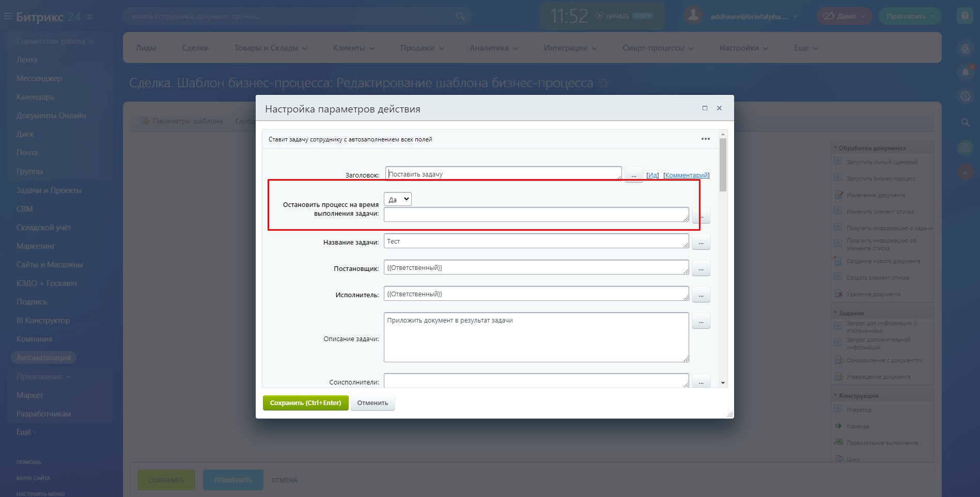Click the insert value button for Описание задачи
Image resolution: width=980 pixels, height=497 pixels.
(x=701, y=322)
